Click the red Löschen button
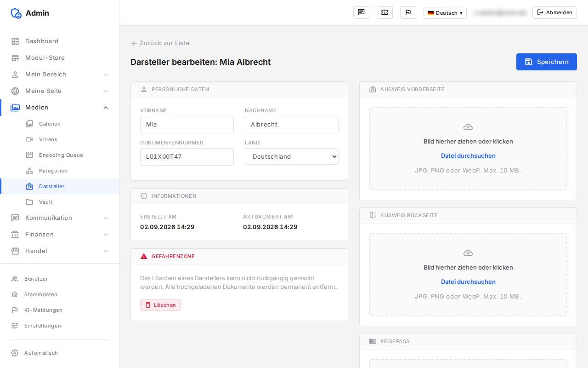This screenshot has height=368, width=588. (x=160, y=305)
